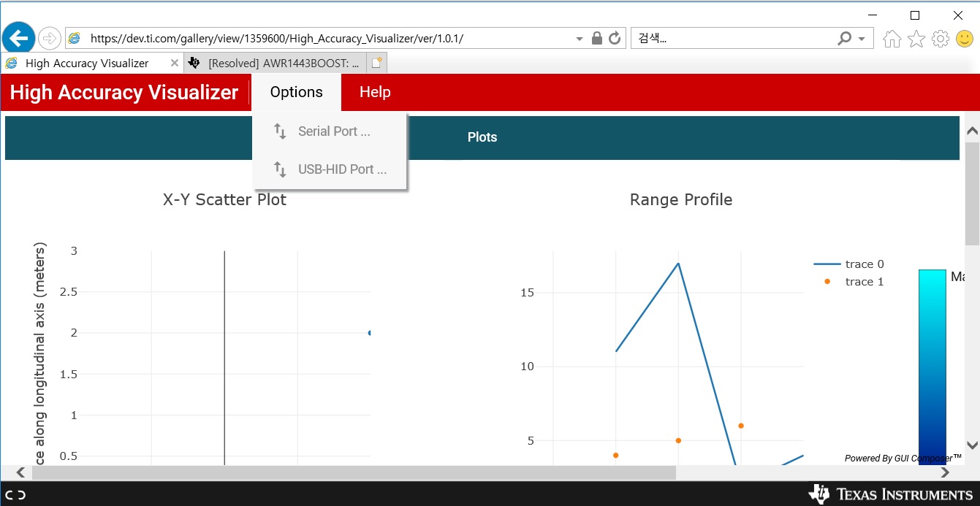Switch to High Accuracy Visualizer browser tab

pyautogui.click(x=92, y=63)
